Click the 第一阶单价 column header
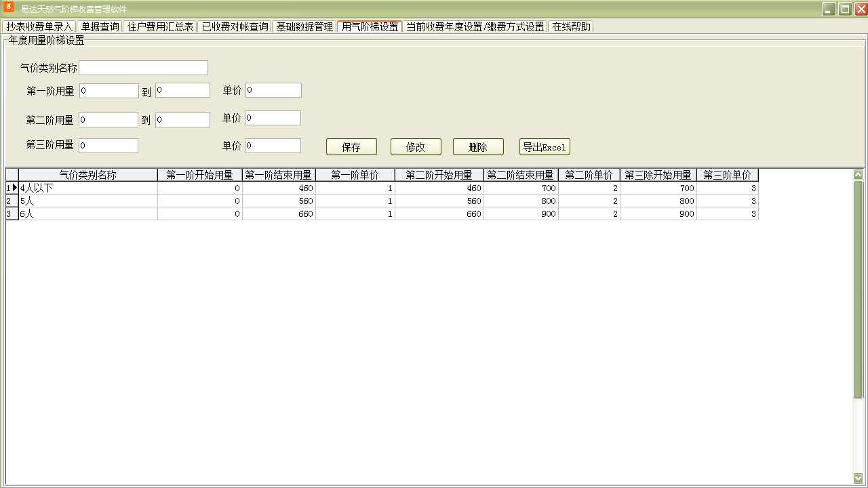 (x=355, y=175)
